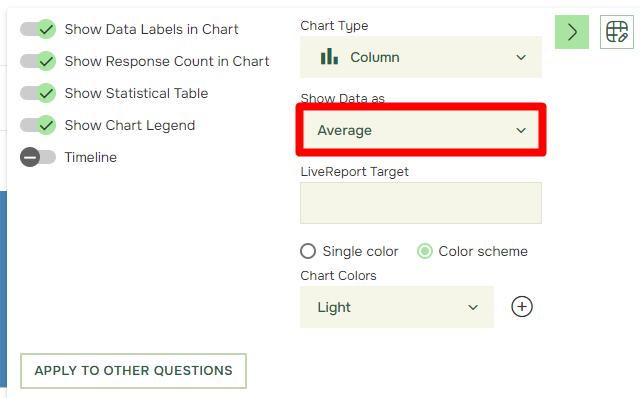
Task: Click the green right arrow icon
Action: 571,32
